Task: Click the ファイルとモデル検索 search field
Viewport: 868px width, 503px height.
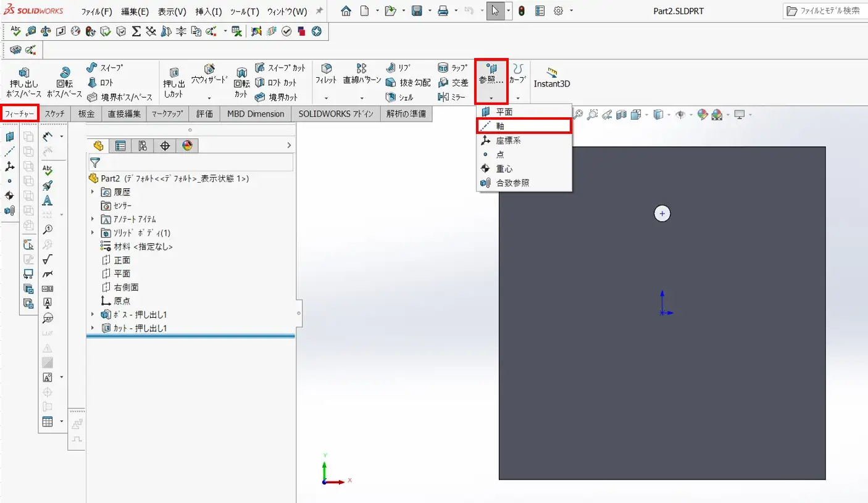Action: tap(827, 11)
